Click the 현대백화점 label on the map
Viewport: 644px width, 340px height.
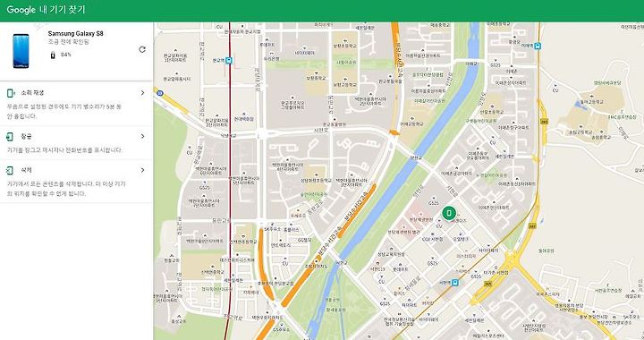click(244, 119)
